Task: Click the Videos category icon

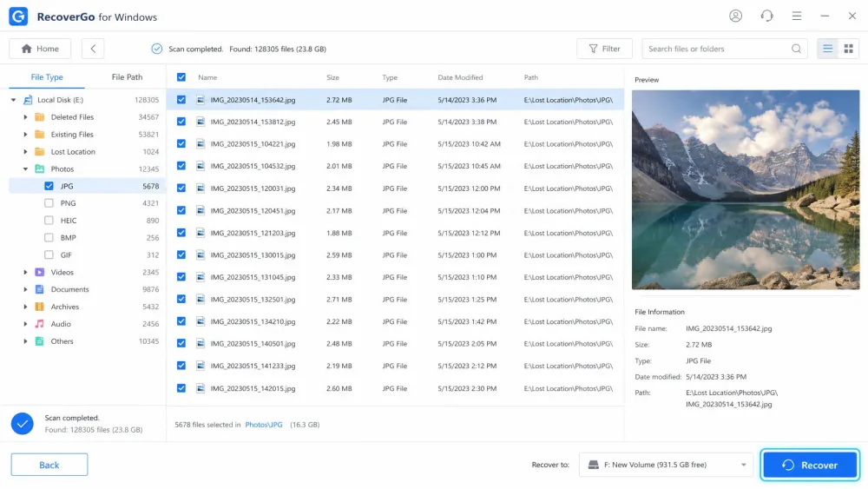Action: tap(39, 273)
